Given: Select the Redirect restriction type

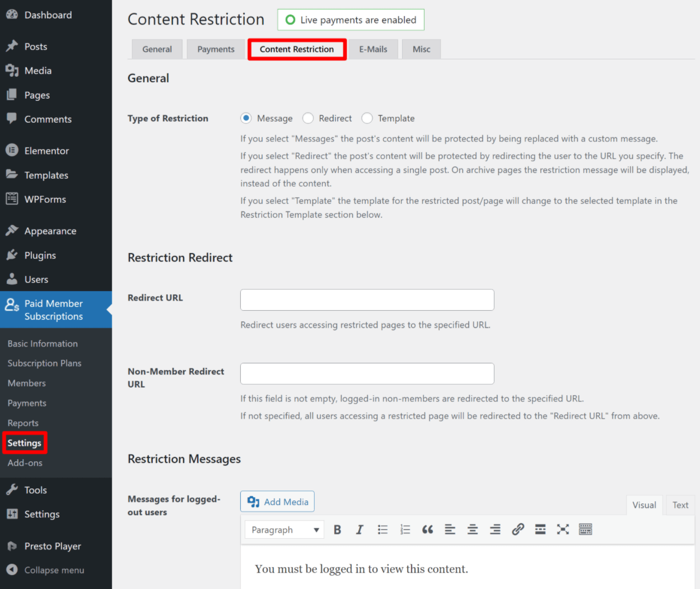Looking at the screenshot, I should click(308, 118).
